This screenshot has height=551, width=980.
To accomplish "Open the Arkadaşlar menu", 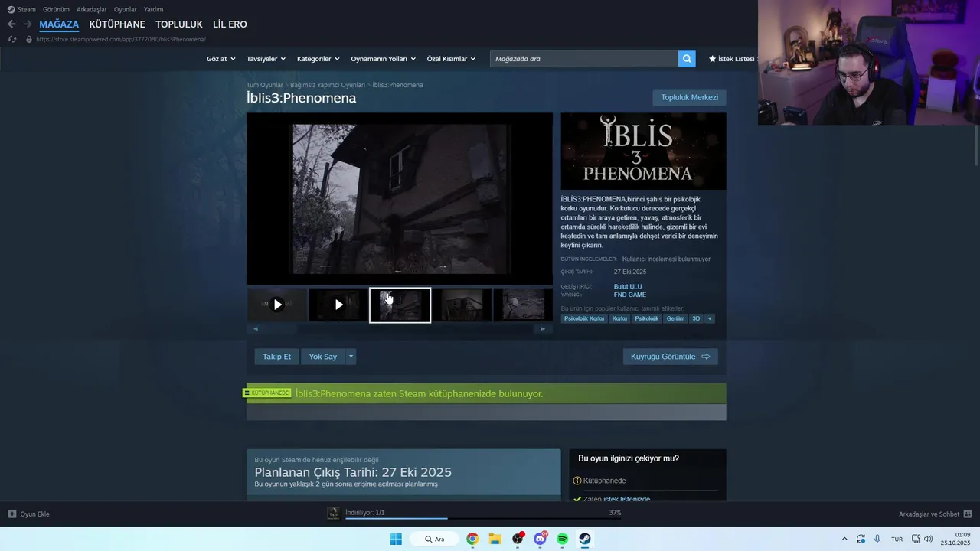I will point(92,10).
